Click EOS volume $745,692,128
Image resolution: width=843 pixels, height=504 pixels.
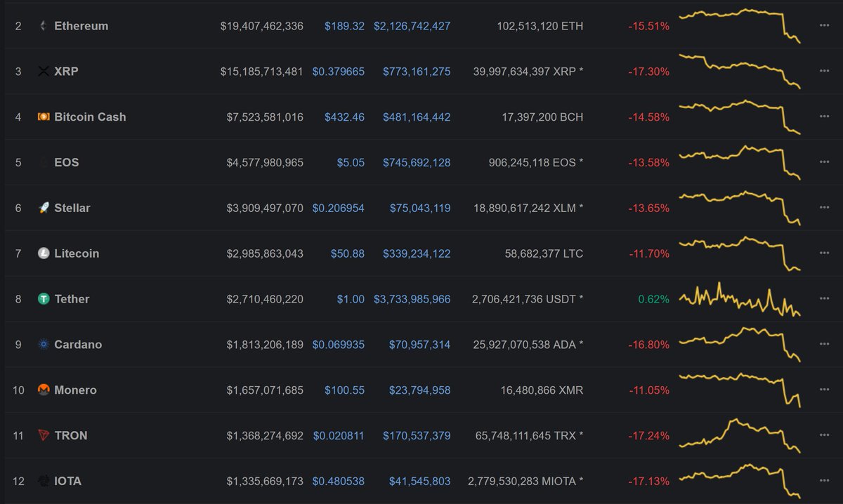pyautogui.click(x=417, y=162)
